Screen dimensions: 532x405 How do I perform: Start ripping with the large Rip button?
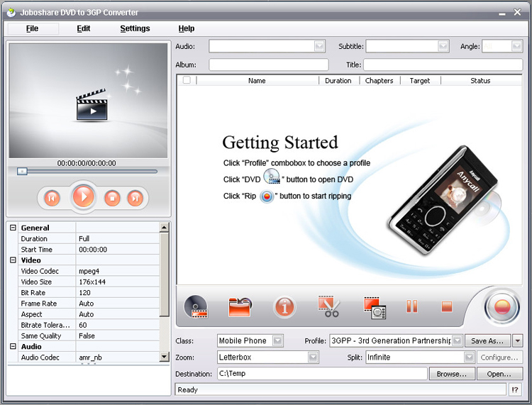coord(501,307)
